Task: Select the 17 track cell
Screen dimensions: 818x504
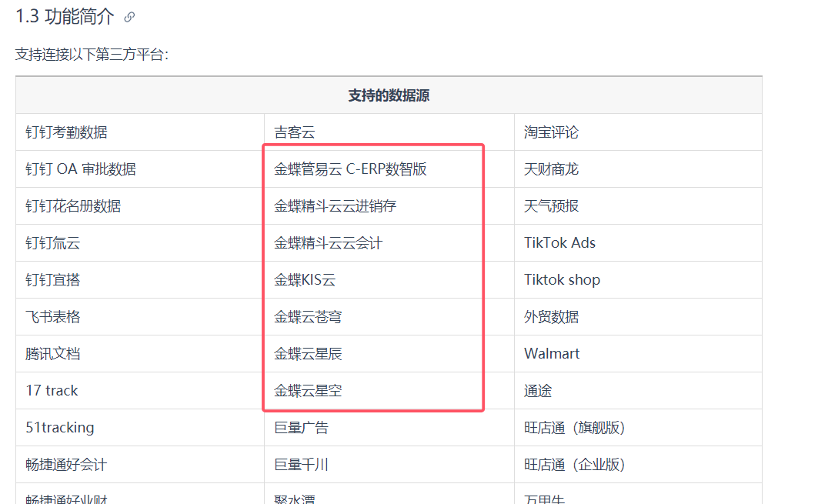Action: [x=140, y=391]
